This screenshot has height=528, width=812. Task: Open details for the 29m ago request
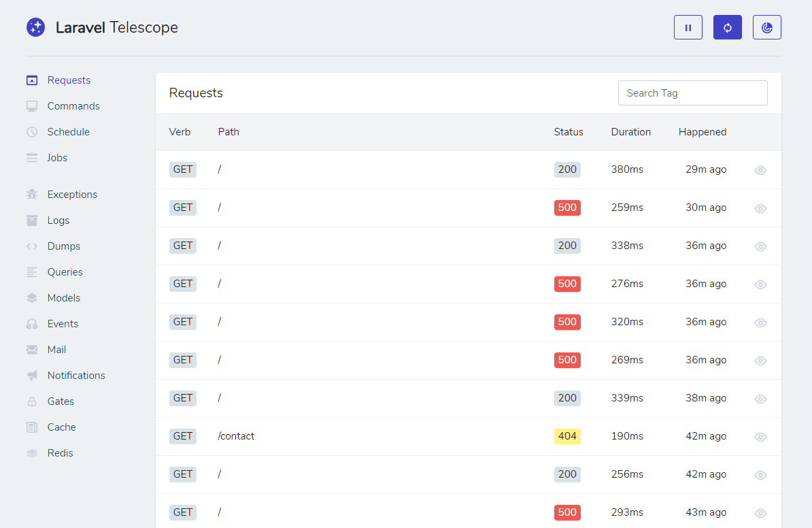pos(760,169)
